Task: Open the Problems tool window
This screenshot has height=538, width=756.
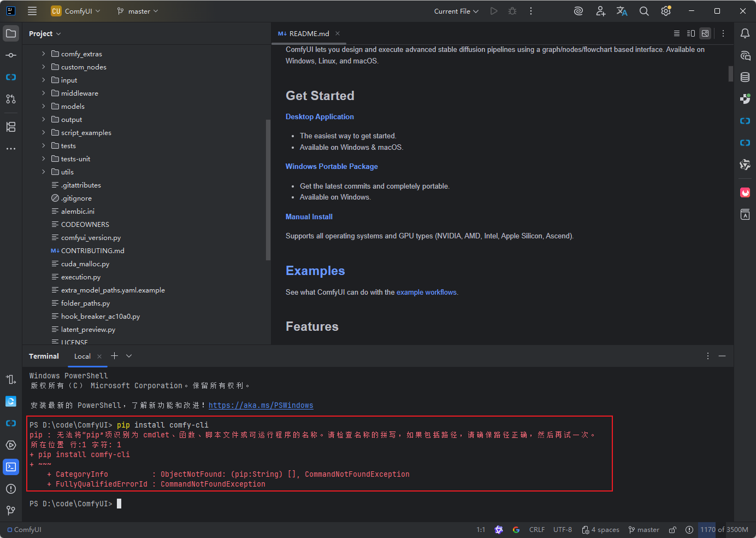Action: [11, 489]
